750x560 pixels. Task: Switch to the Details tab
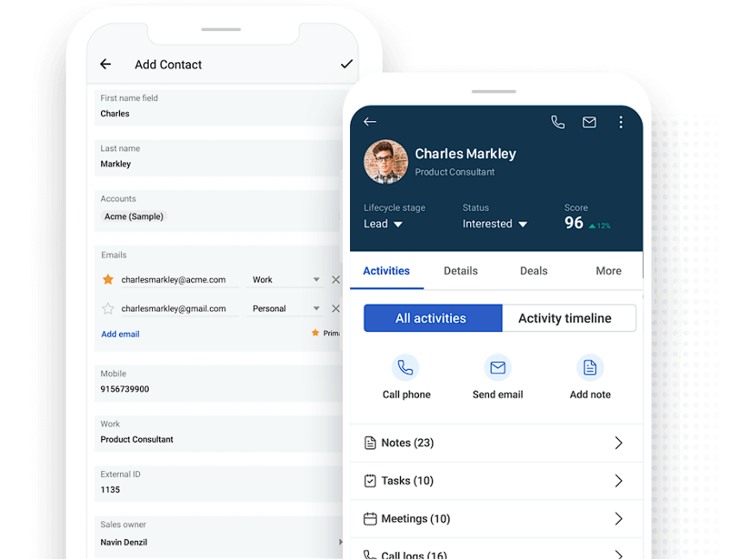[x=461, y=270]
